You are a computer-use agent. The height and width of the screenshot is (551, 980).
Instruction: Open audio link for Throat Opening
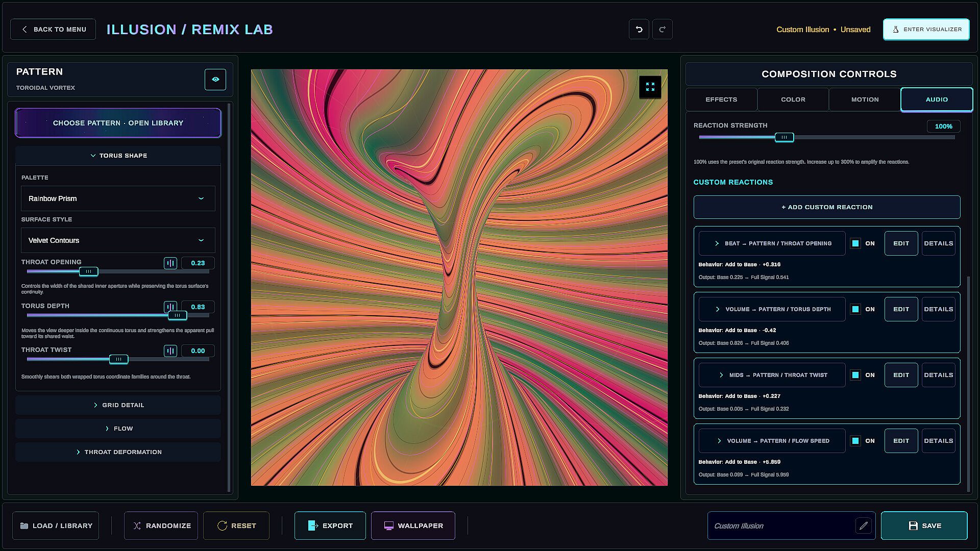tap(170, 263)
